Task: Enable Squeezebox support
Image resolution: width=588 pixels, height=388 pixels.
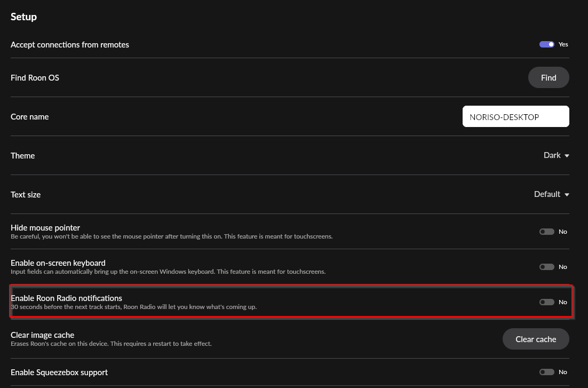Action: tap(546, 371)
